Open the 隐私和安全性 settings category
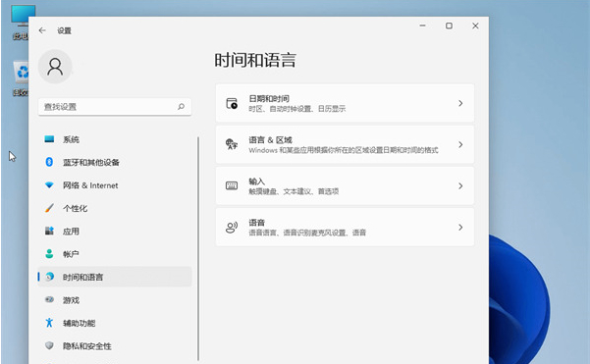 pos(115,346)
